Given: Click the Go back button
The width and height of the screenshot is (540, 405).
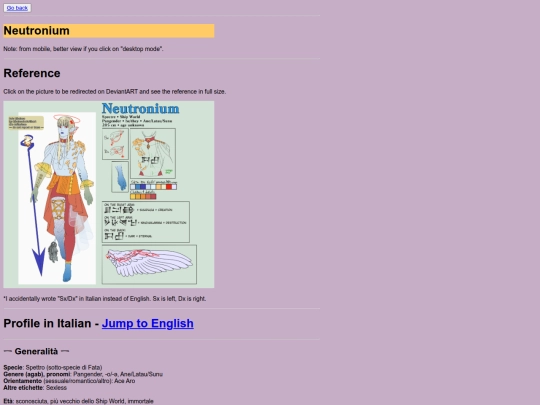Looking at the screenshot, I should pyautogui.click(x=17, y=8).
